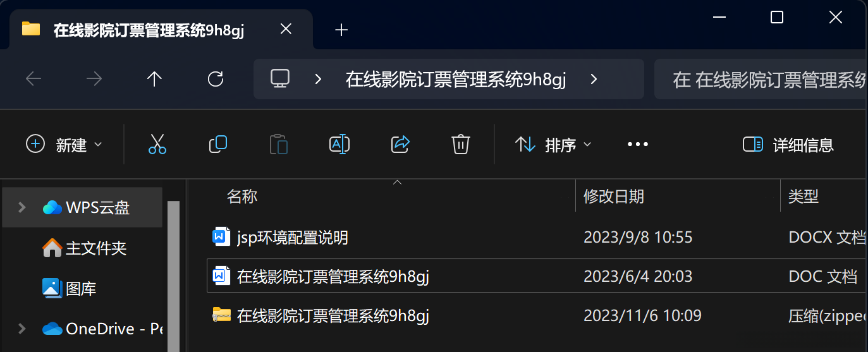Open the See more ellipsis menu

(638, 145)
